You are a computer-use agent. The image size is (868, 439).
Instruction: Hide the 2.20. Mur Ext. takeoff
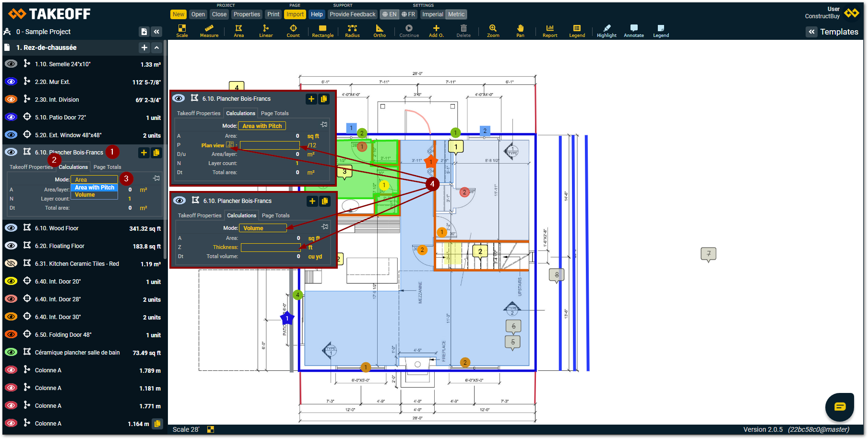(11, 82)
